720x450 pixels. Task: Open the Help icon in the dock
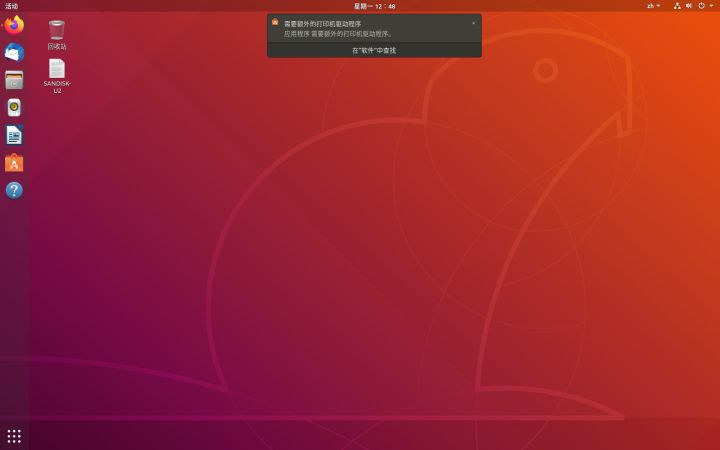(x=14, y=190)
